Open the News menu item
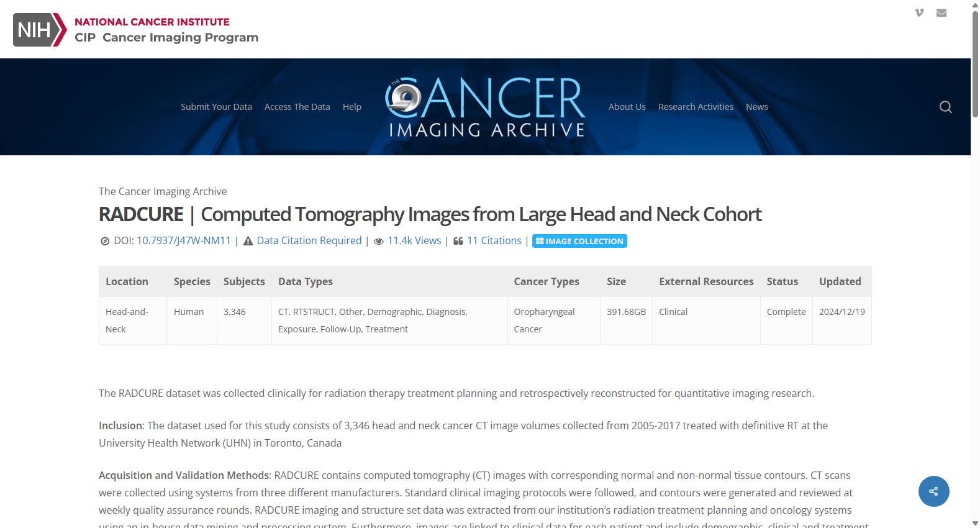The width and height of the screenshot is (980, 528). 757,107
